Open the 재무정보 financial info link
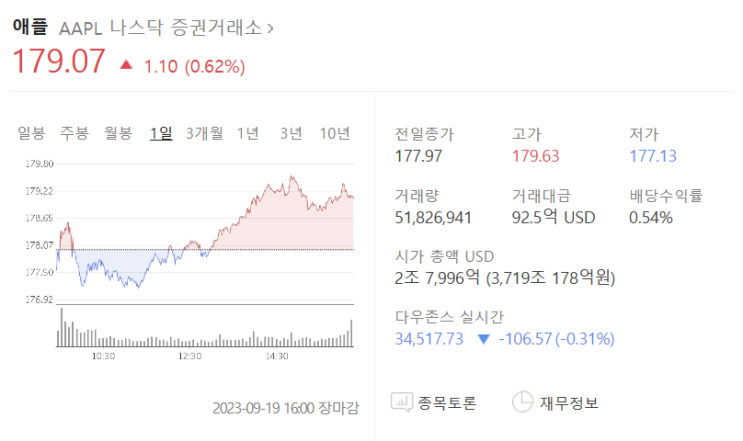Screen dimensions: 743x441 (x=569, y=403)
